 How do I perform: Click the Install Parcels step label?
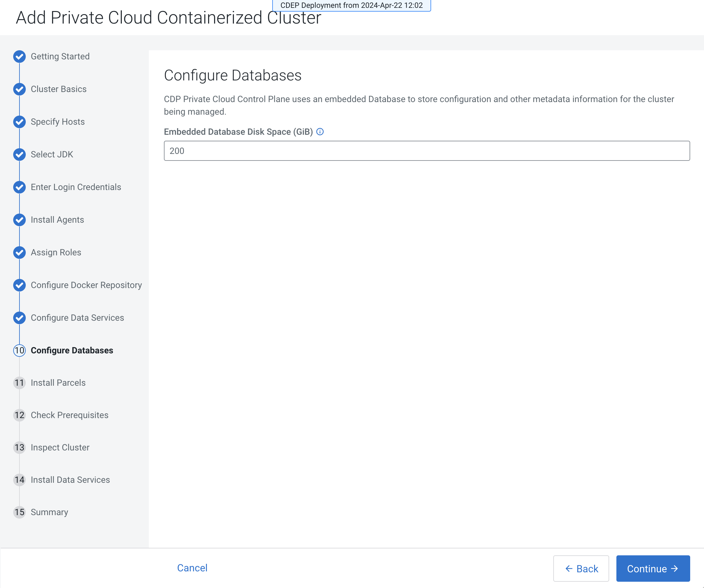(x=58, y=383)
